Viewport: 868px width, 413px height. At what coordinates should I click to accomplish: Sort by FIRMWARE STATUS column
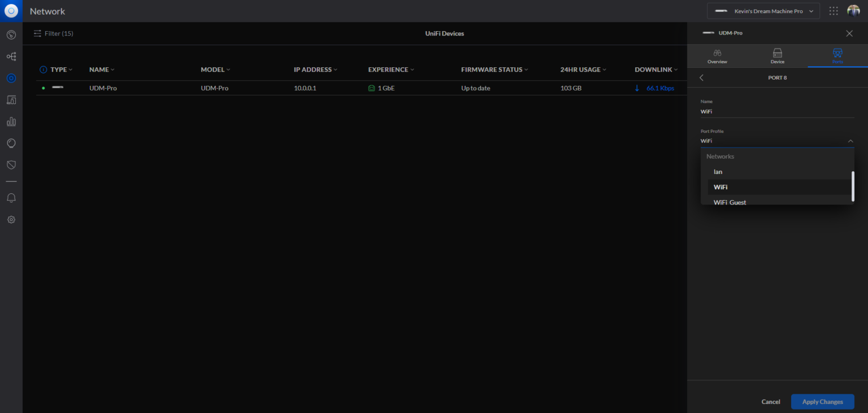tap(494, 69)
